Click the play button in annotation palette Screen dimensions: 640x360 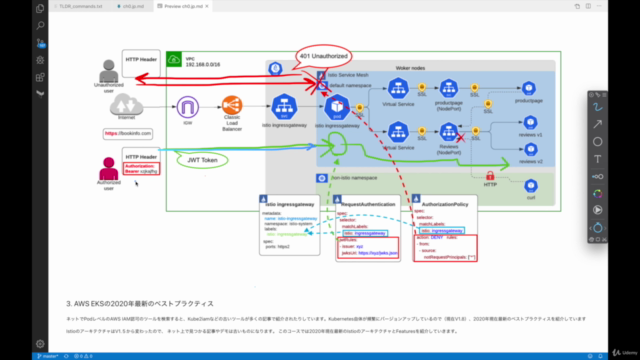(598, 210)
